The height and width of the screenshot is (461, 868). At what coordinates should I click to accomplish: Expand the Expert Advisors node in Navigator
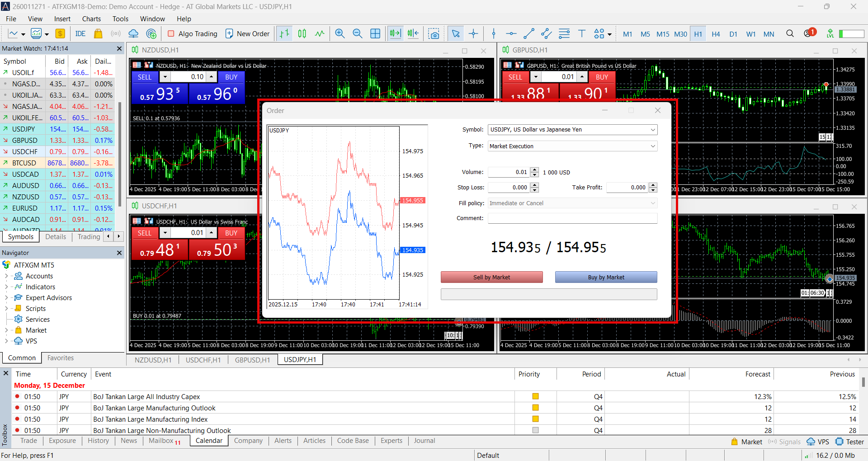click(x=6, y=297)
